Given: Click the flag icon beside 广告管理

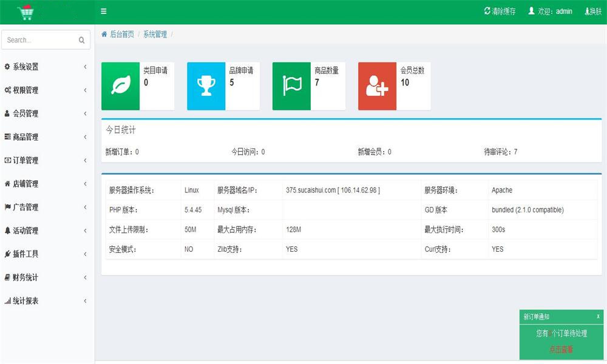Looking at the screenshot, I should [8, 207].
